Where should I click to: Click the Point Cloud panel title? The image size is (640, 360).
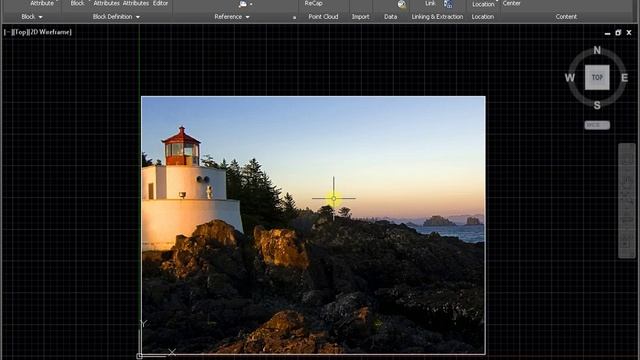point(323,17)
